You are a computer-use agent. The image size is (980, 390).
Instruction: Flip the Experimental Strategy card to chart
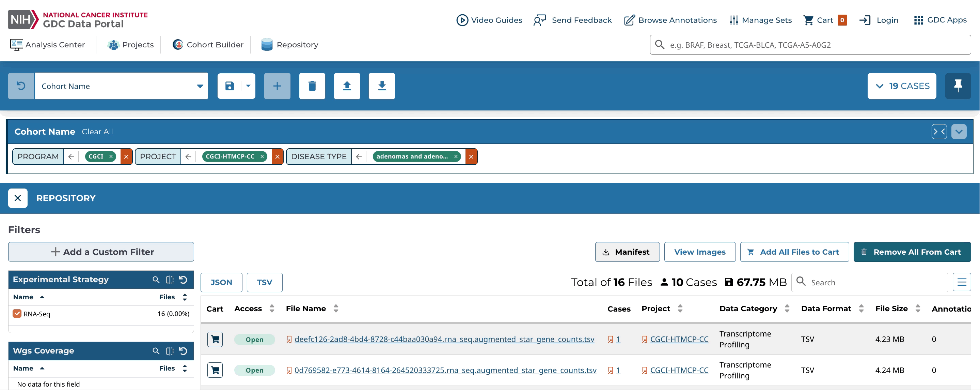170,280
